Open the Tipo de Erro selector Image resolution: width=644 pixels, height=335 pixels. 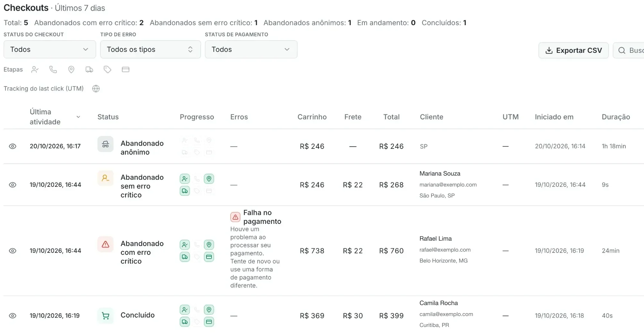(x=150, y=49)
